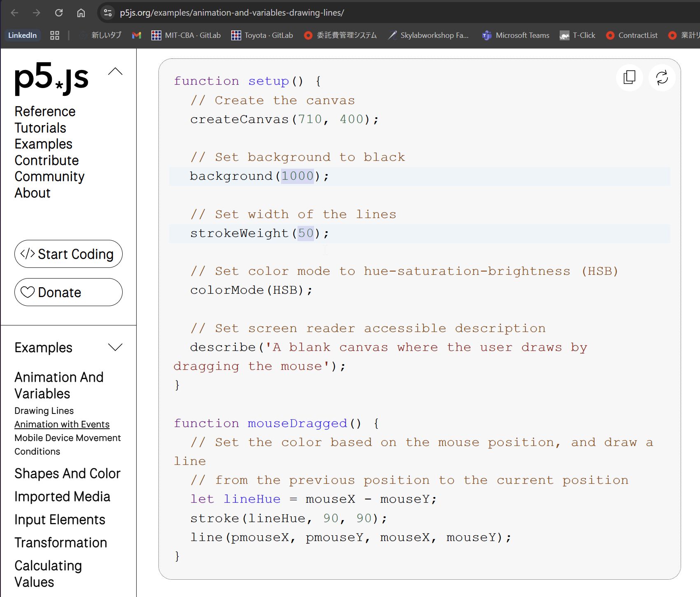Click the 710 canvas width value
700x597 pixels.
click(310, 119)
